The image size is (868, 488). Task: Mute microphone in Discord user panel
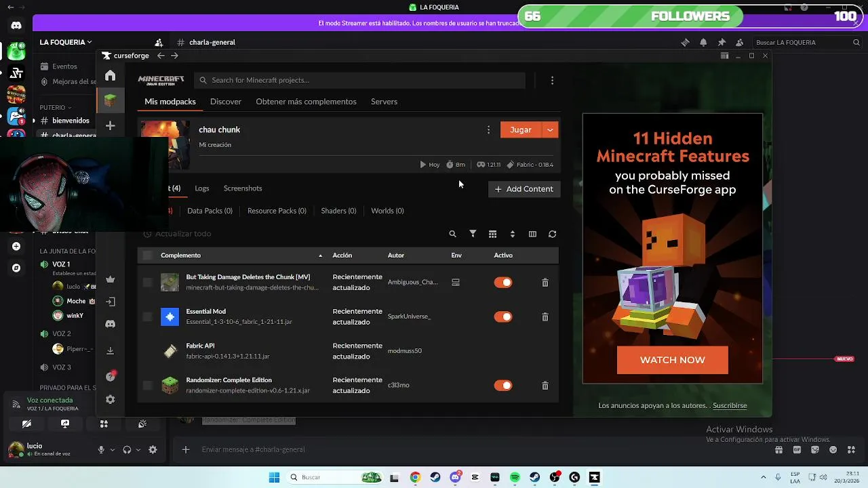(101, 449)
